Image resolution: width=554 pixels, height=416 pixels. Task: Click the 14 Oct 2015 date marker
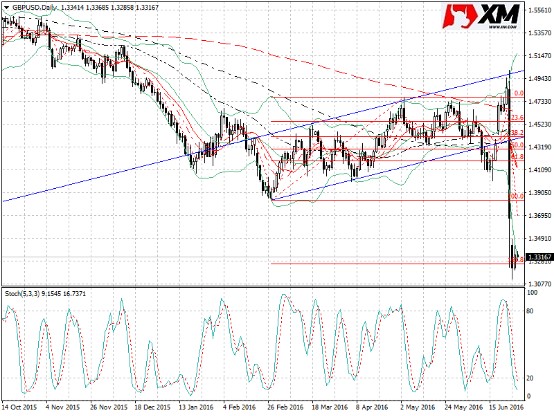[x=19, y=407]
